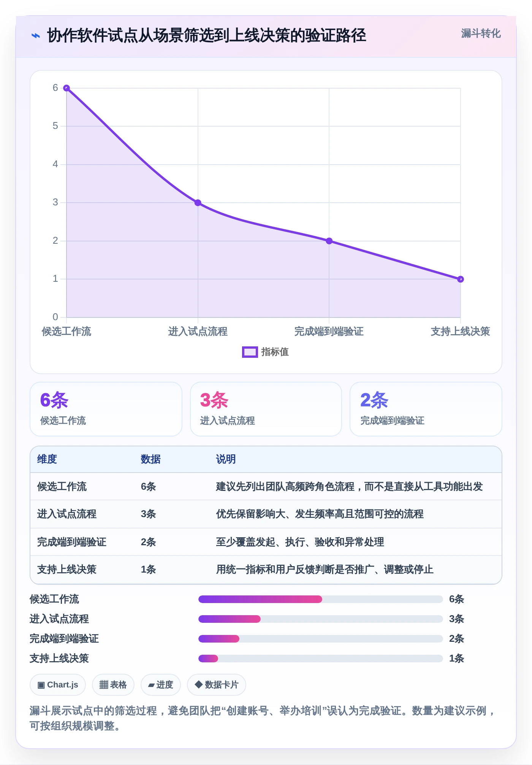Click the 1条 value in the table
532x765 pixels.
coord(149,569)
